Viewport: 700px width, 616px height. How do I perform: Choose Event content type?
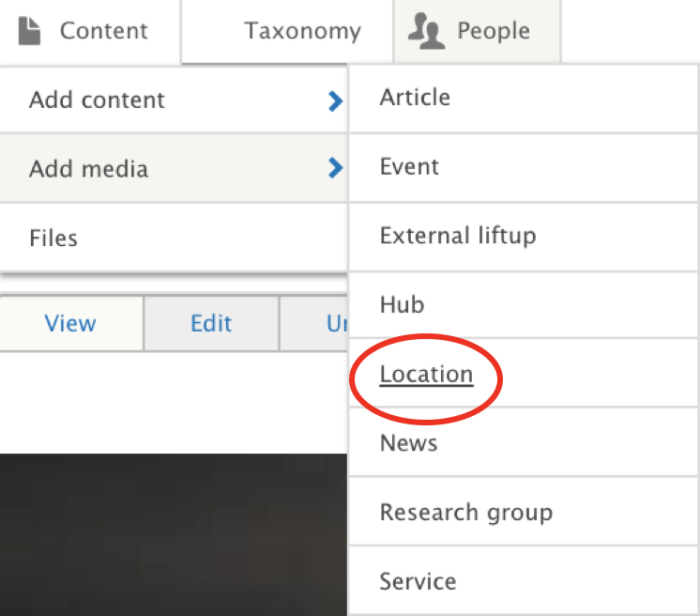409,167
